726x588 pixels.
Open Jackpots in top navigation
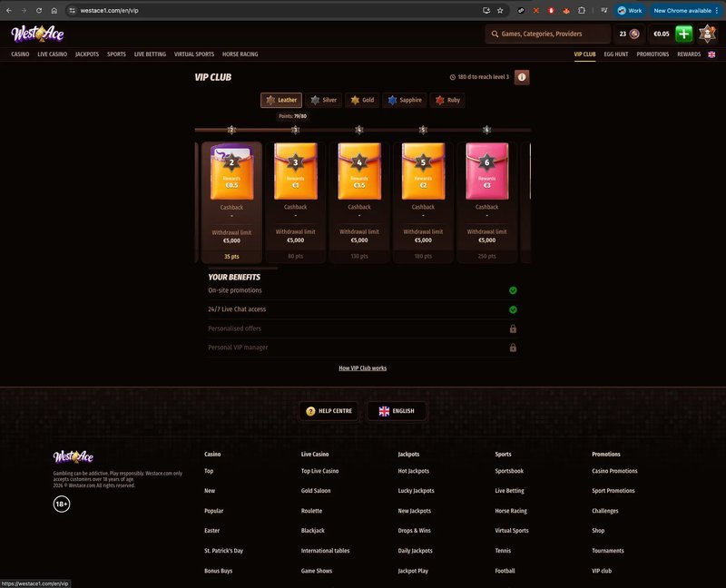pyautogui.click(x=87, y=54)
